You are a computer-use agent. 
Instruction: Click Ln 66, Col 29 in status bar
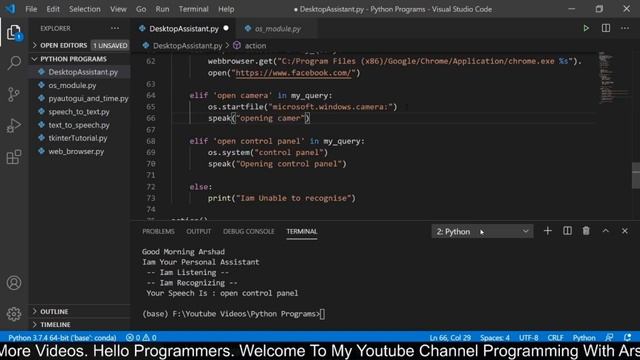click(x=450, y=338)
